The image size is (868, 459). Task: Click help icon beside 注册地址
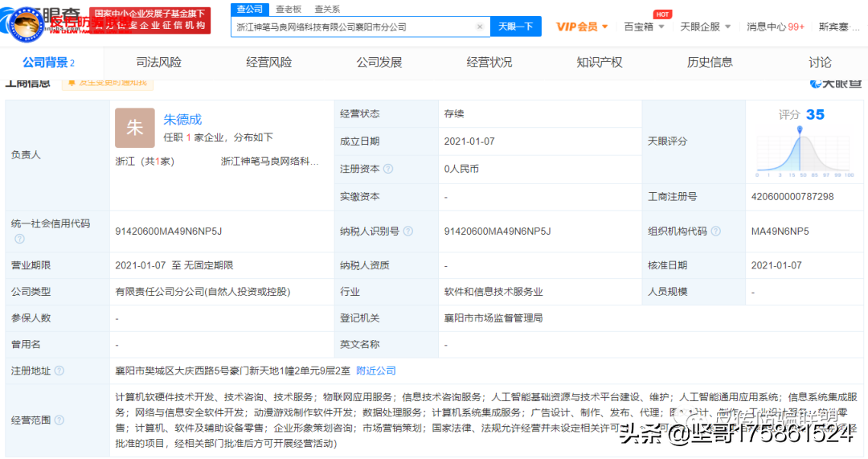point(59,371)
